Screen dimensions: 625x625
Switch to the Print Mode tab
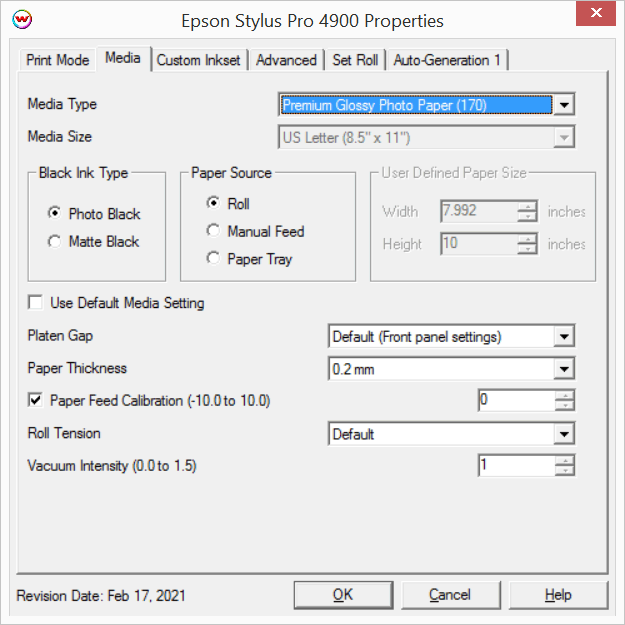[x=58, y=60]
